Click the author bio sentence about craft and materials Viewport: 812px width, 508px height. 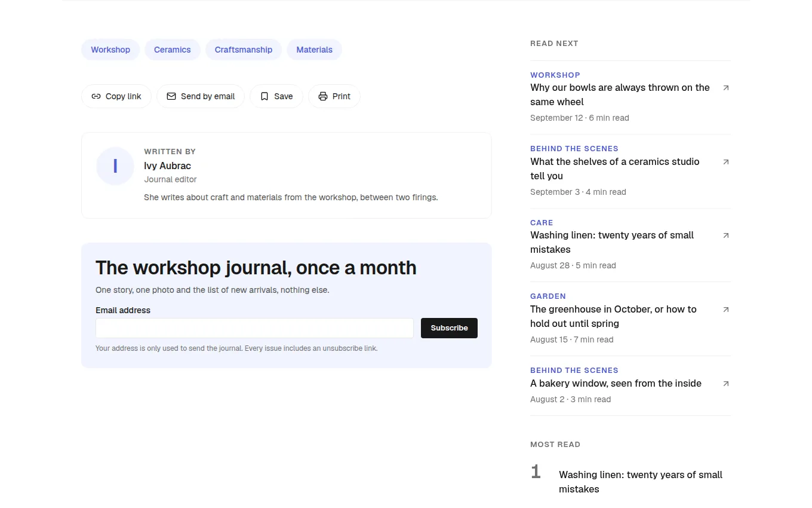(291, 197)
